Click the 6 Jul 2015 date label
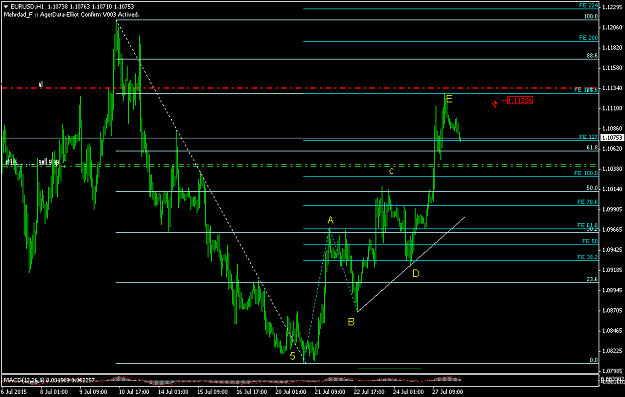 click(14, 392)
